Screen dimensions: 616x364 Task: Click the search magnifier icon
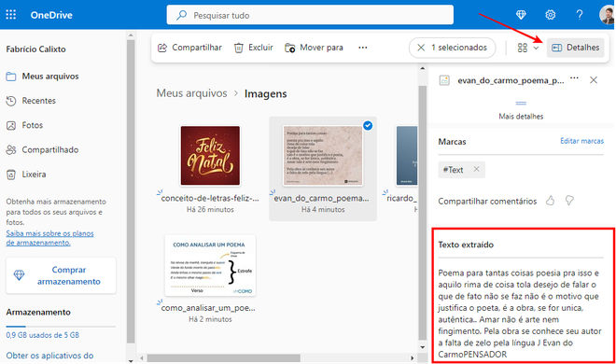[181, 15]
